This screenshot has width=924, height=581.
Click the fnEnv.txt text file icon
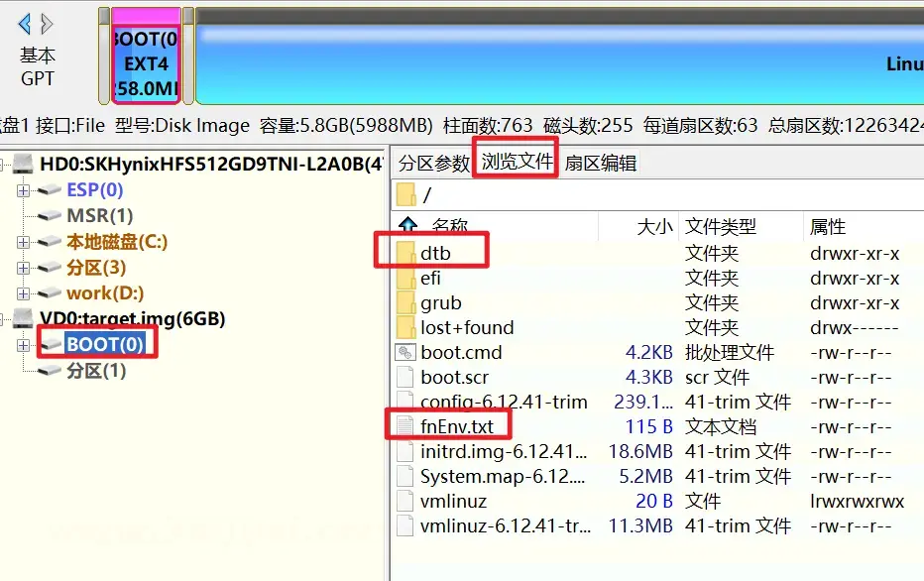404,426
